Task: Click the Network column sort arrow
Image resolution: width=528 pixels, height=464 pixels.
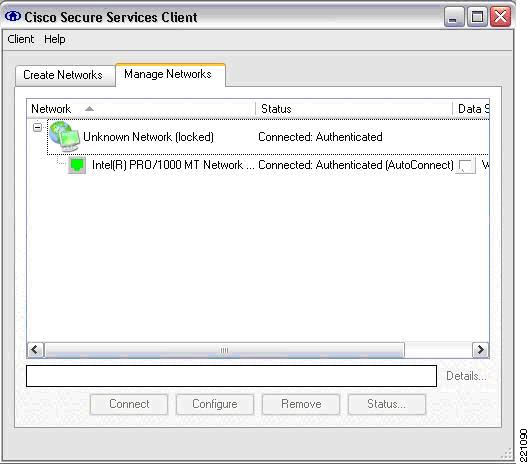Action: click(89, 109)
